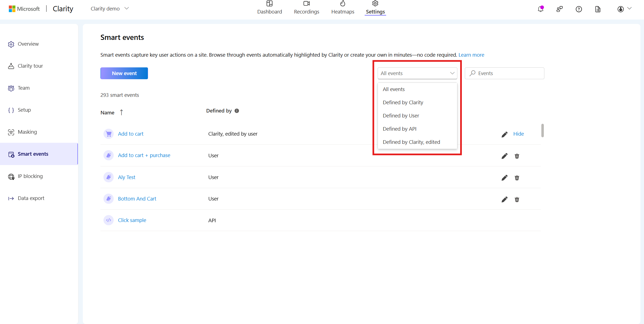644x324 pixels.
Task: Click the Add to cart shopping cart icon
Action: point(109,134)
